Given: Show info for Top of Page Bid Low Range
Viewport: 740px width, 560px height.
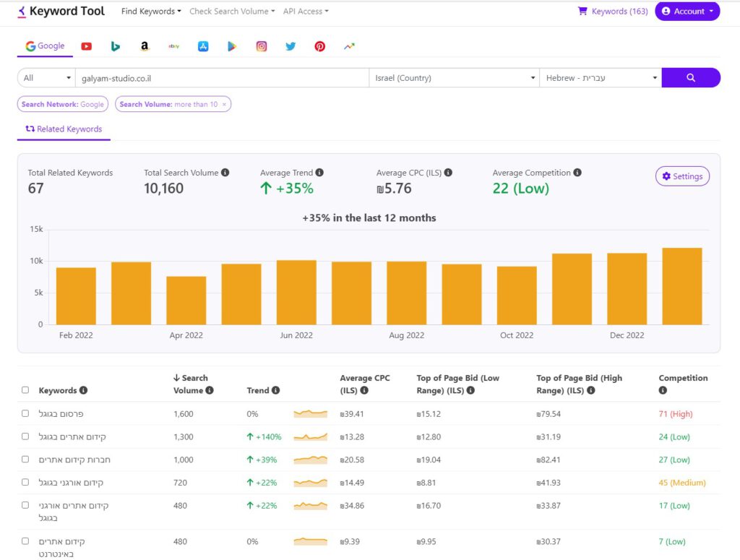Looking at the screenshot, I should [x=470, y=390].
